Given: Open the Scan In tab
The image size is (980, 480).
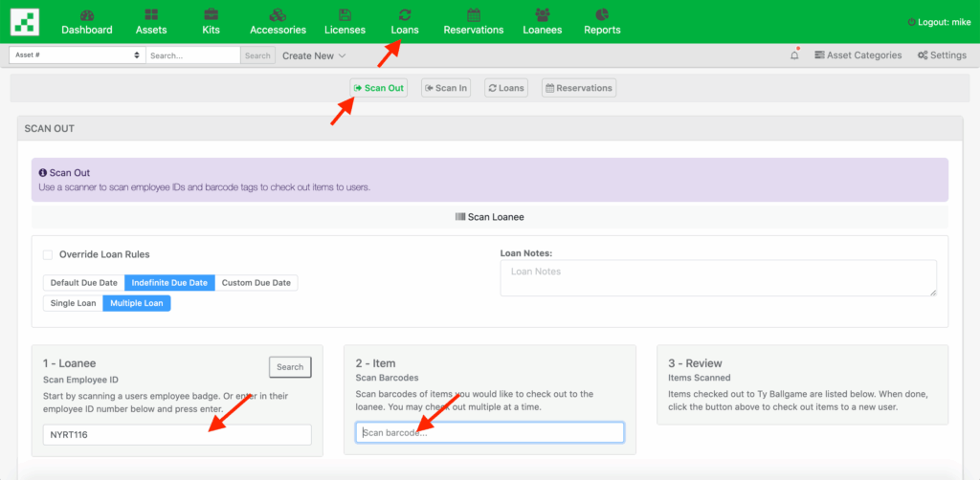Looking at the screenshot, I should 446,88.
